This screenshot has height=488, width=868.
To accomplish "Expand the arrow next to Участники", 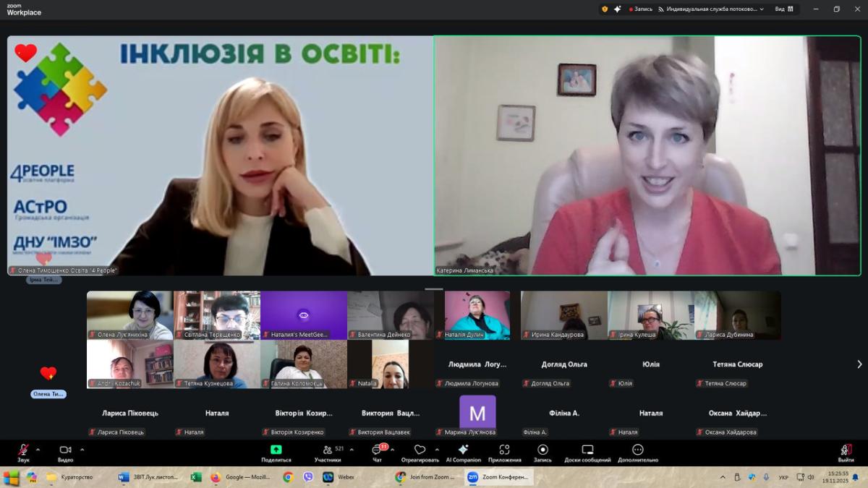I will [x=352, y=450].
